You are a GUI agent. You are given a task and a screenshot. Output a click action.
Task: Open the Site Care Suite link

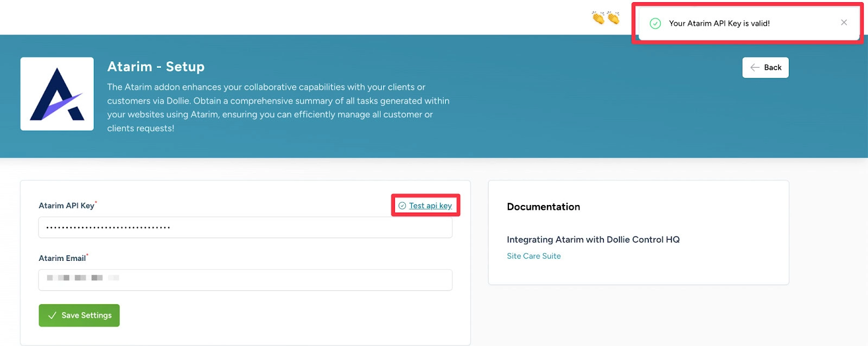tap(533, 256)
